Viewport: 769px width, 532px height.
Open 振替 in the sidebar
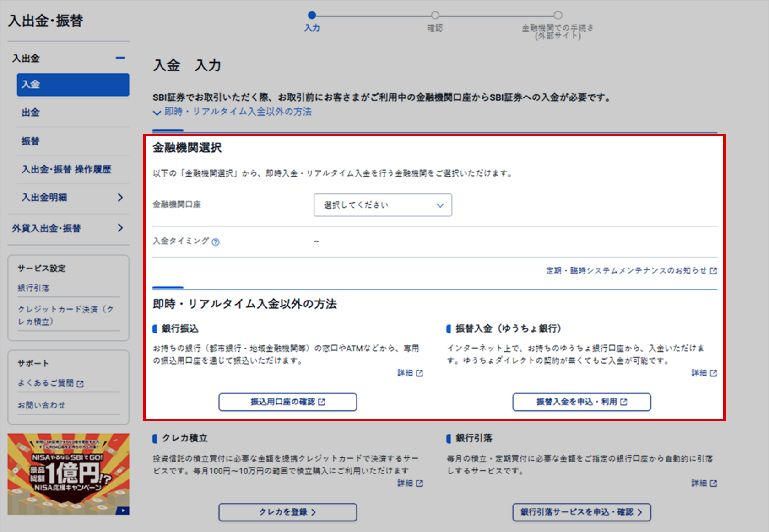point(31,141)
